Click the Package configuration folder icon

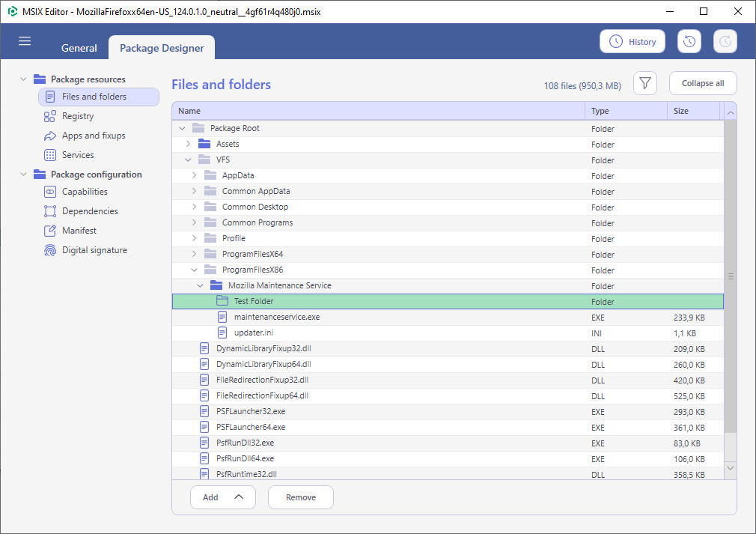point(40,175)
